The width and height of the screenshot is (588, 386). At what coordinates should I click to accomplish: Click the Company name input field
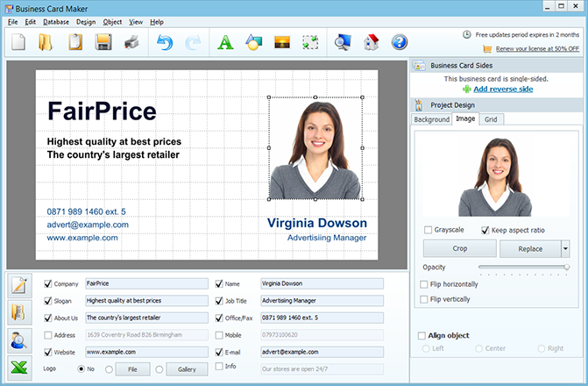click(146, 283)
